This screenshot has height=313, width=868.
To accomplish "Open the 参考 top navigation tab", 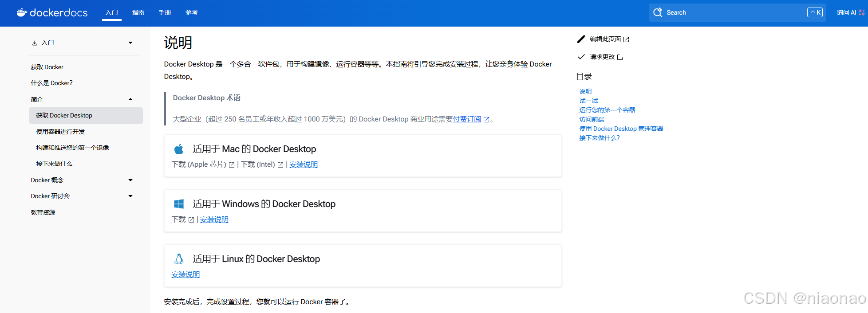I will pyautogui.click(x=192, y=12).
